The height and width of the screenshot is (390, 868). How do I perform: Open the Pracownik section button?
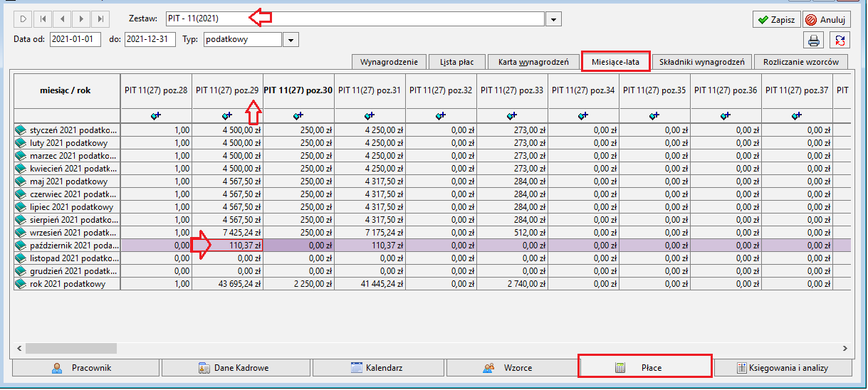coord(85,368)
